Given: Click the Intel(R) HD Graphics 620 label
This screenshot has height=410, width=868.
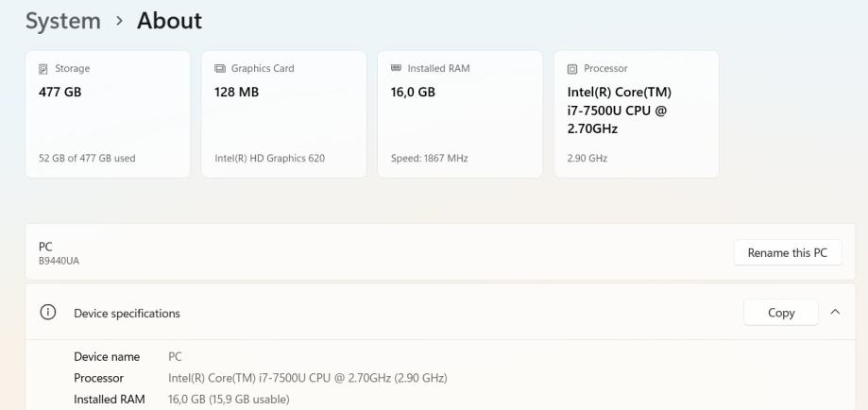Looking at the screenshot, I should (x=270, y=159).
